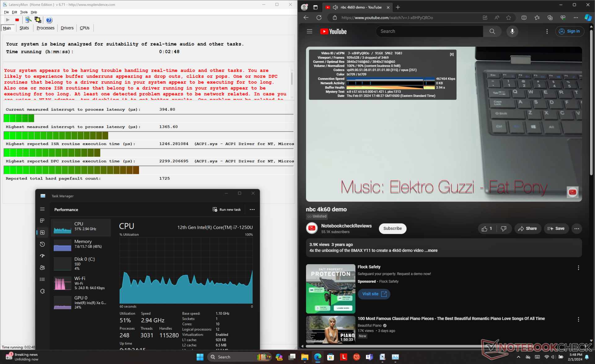Switch to LatencyMon Drivers tab

pos(67,28)
